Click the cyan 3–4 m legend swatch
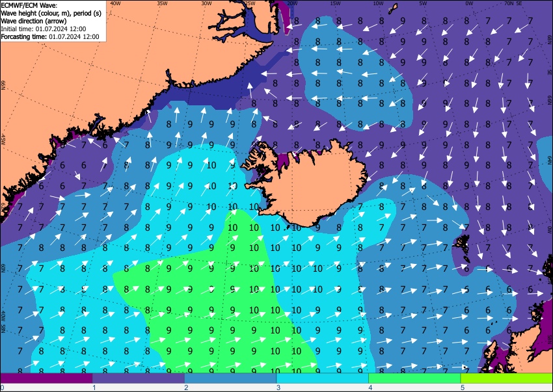The height and width of the screenshot is (392, 553). pos(322,378)
